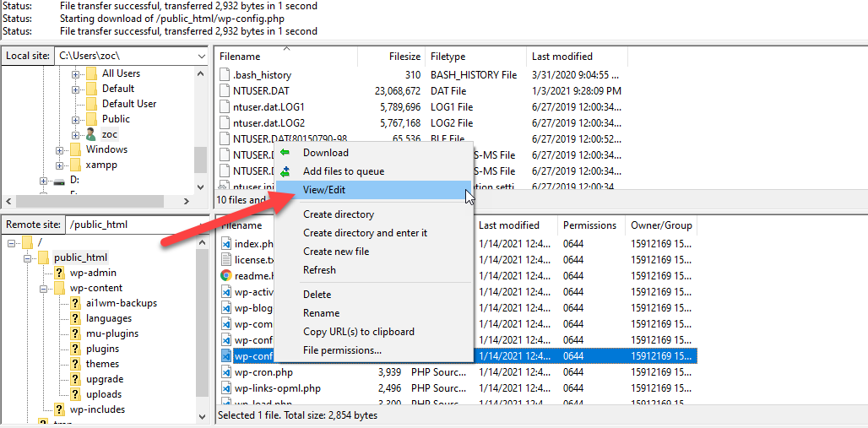868x428 pixels.
Task: Click the license.txt file icon
Action: pyautogui.click(x=225, y=260)
